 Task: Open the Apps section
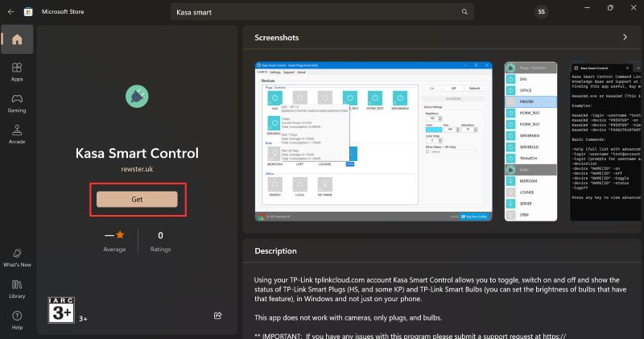pos(17,72)
